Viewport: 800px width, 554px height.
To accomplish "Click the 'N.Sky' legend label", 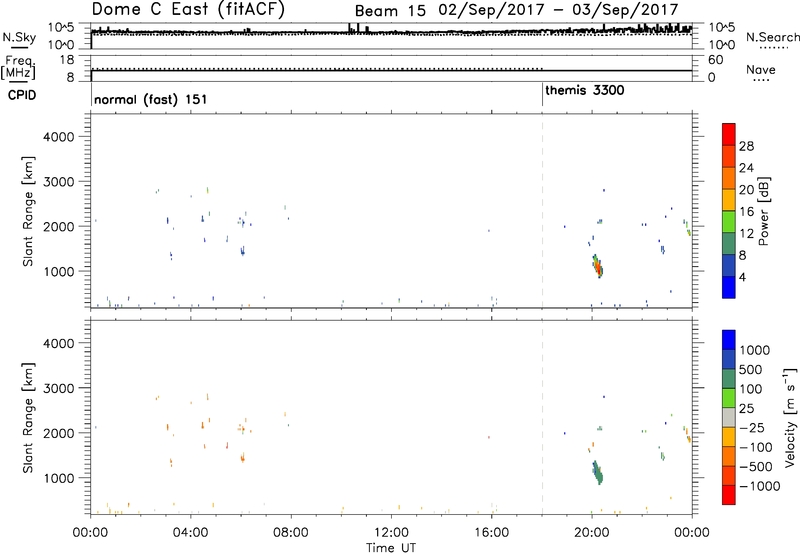I will point(19,38).
